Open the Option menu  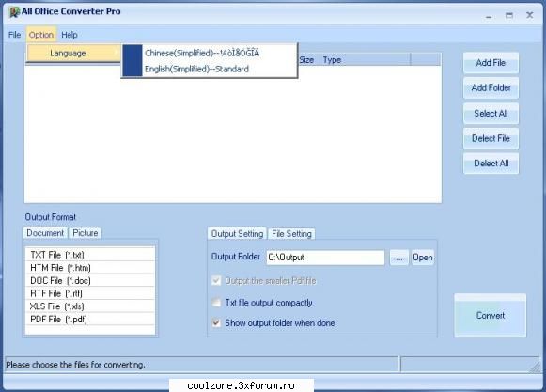(x=41, y=35)
